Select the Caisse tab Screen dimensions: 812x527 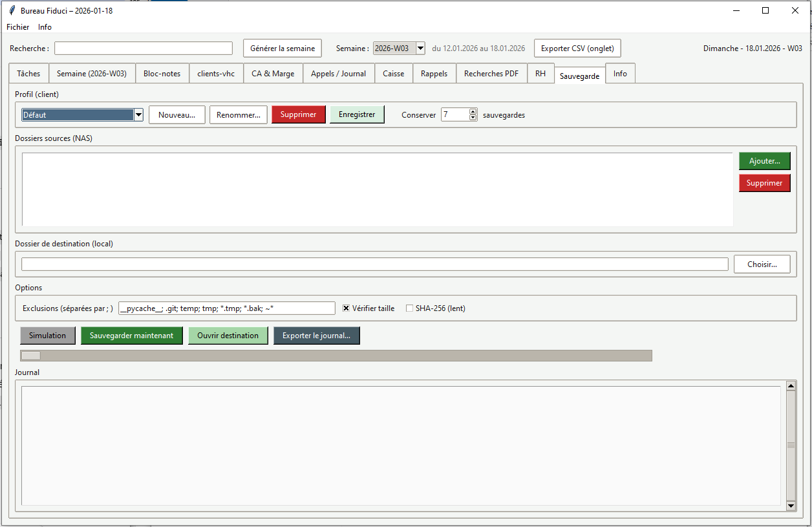(x=393, y=73)
